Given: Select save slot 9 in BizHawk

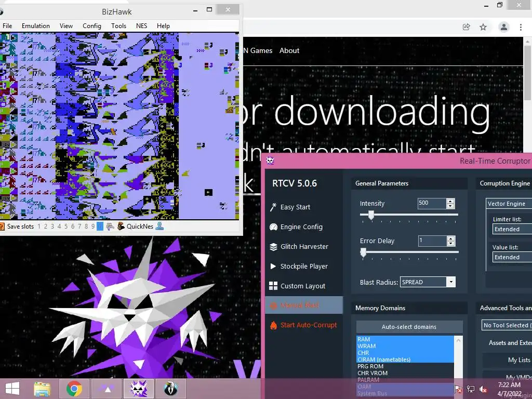Looking at the screenshot, I should (x=92, y=227).
